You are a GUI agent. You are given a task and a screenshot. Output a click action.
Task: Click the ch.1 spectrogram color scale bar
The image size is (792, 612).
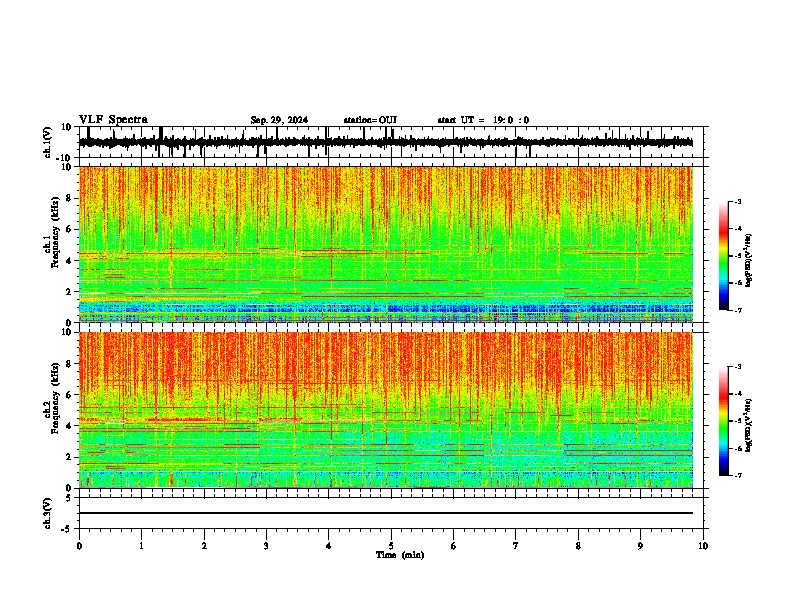724,255
